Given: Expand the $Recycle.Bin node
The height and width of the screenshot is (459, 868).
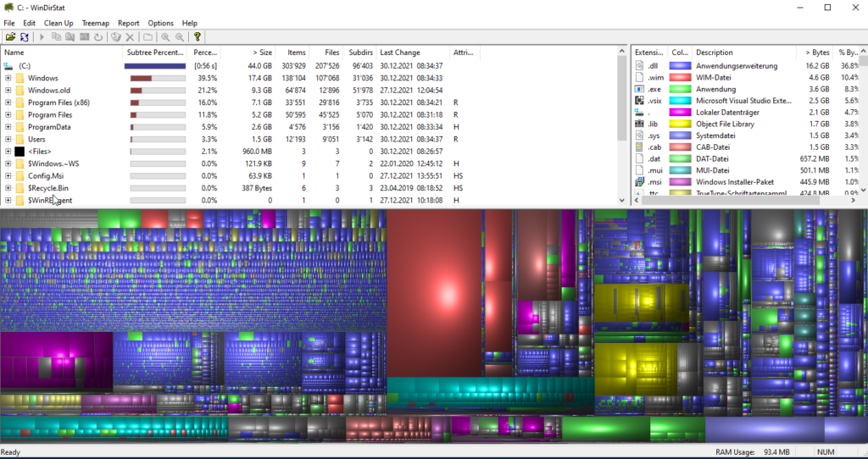Looking at the screenshot, I should 8,187.
